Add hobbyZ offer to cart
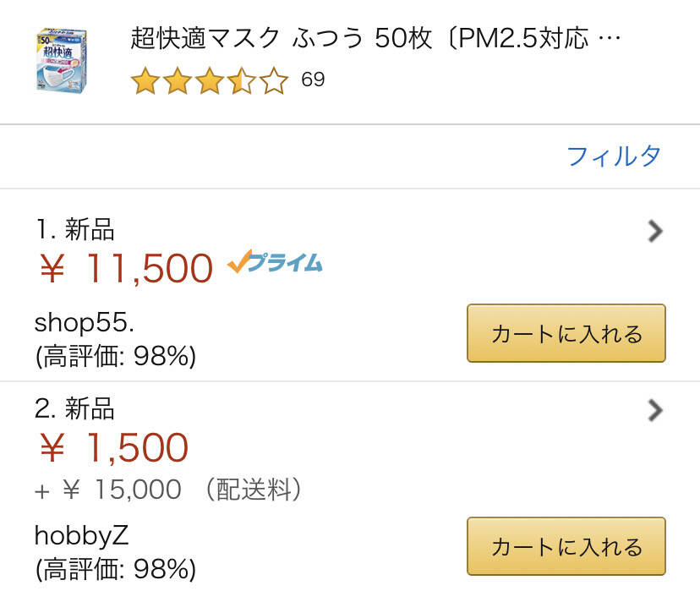The width and height of the screenshot is (700, 613). click(566, 546)
